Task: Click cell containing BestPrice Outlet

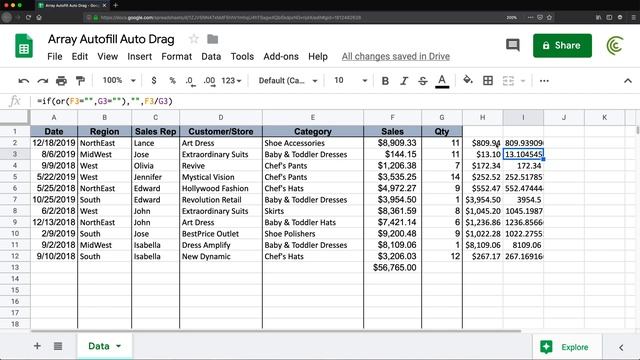Action: 221,233
